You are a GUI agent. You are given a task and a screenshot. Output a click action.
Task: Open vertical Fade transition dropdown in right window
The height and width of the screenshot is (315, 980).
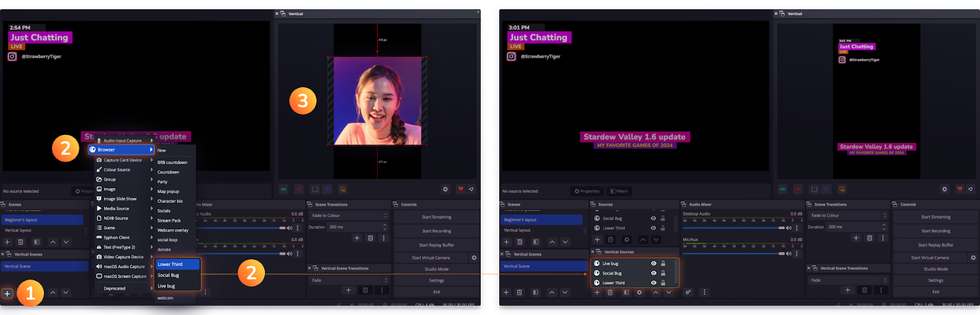pyautogui.click(x=848, y=280)
